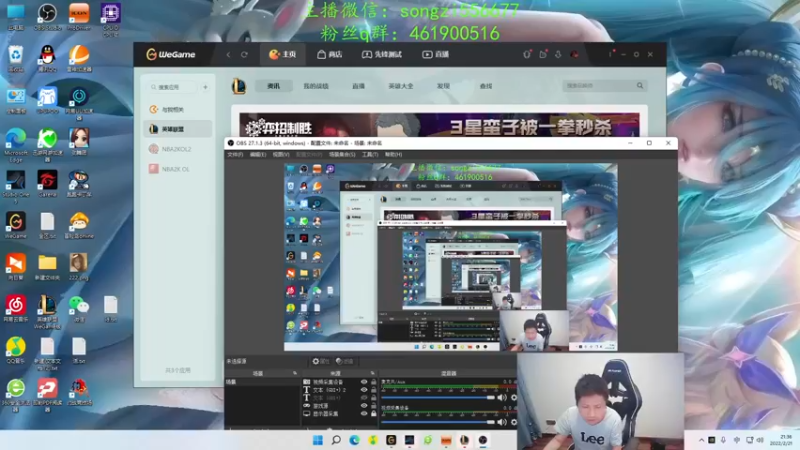Click the 3星蛮子 promo banner in WeGame
This screenshot has height=450, width=800.
tap(439, 126)
